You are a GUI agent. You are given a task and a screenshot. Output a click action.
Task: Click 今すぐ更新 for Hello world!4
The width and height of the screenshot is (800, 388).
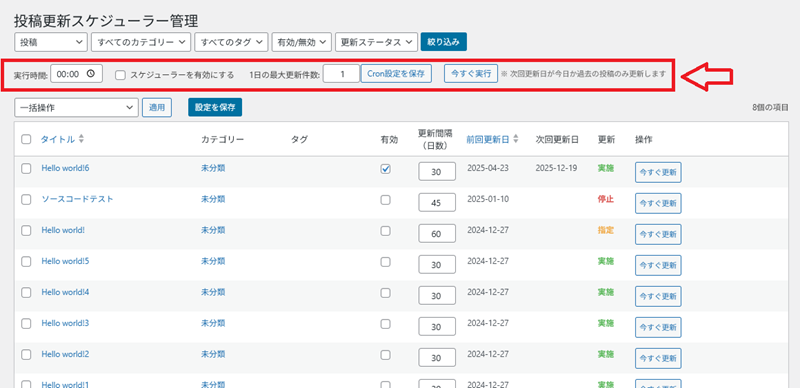pyautogui.click(x=658, y=296)
